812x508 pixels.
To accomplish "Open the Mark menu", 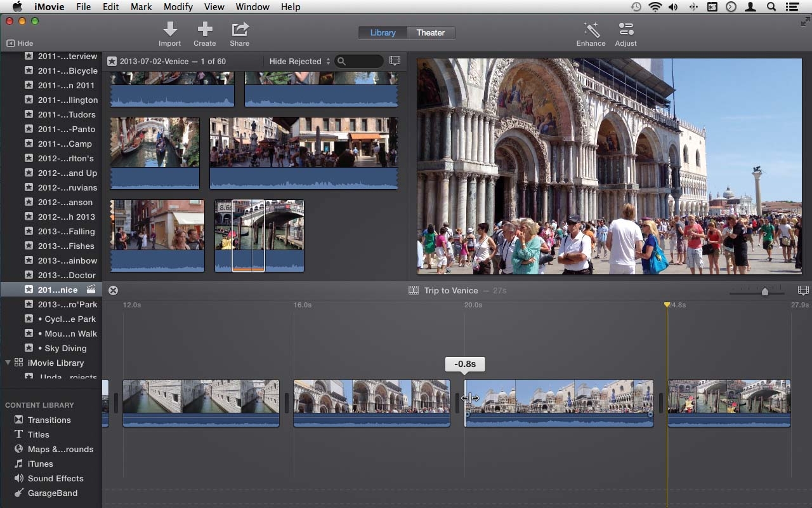I will [141, 7].
